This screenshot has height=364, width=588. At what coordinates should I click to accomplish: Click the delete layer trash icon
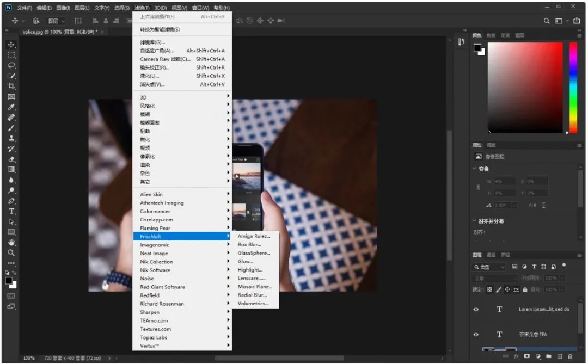coord(570,356)
